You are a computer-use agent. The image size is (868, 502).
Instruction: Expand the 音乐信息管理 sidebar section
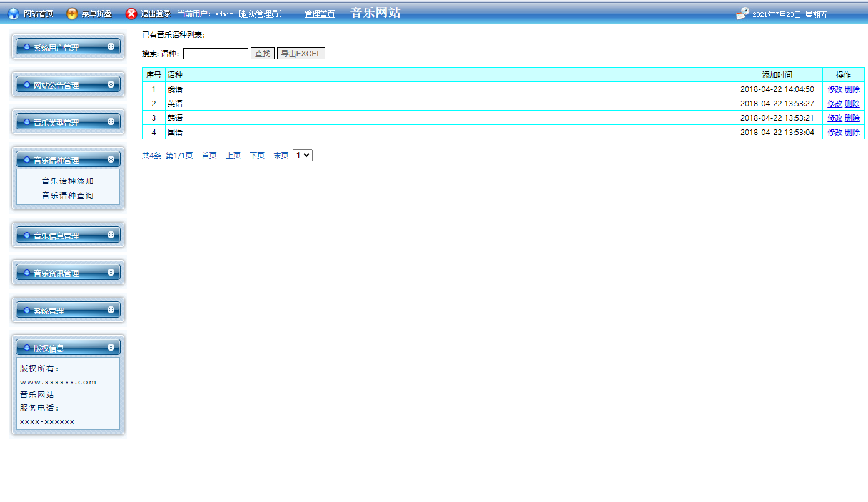point(68,235)
